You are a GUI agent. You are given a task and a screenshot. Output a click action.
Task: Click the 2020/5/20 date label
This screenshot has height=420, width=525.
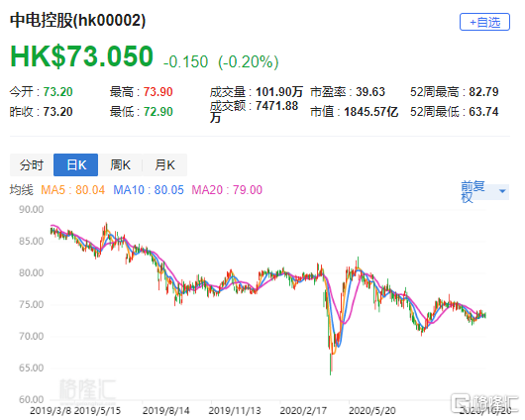click(372, 411)
